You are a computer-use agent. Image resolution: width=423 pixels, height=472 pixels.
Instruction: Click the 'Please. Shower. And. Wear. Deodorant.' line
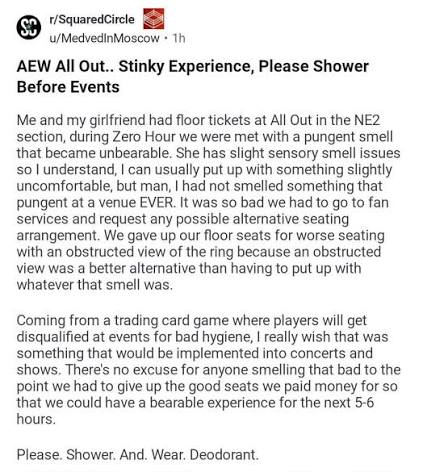tap(137, 454)
